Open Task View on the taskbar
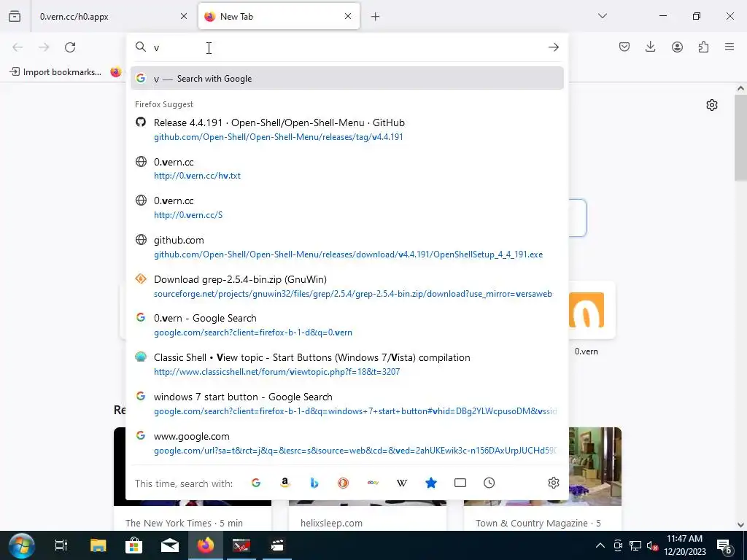The width and height of the screenshot is (747, 560). pyautogui.click(x=61, y=545)
